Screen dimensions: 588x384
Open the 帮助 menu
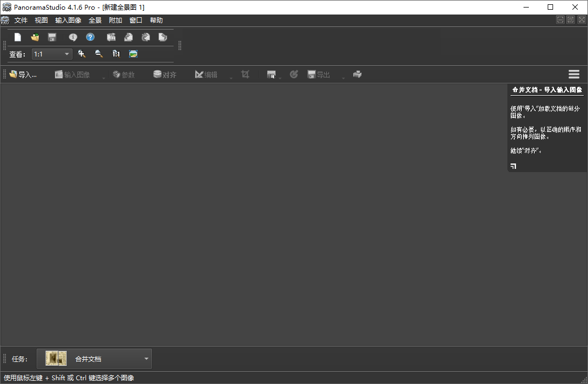[156, 20]
